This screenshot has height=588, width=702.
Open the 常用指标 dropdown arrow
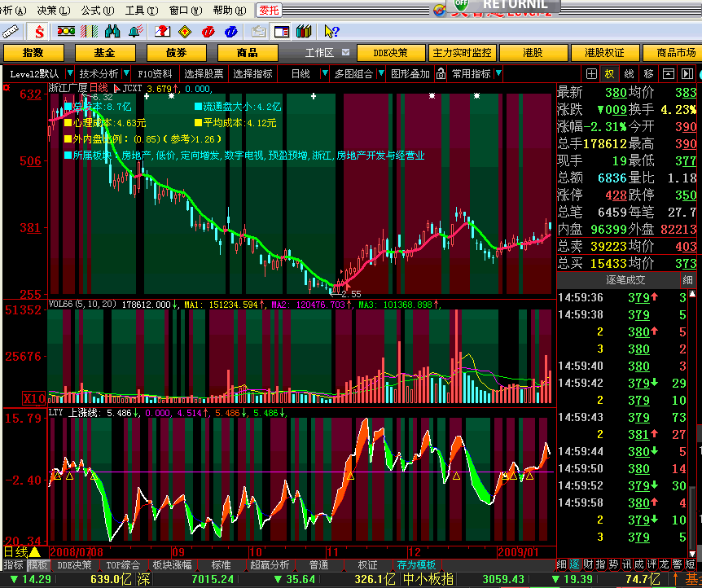pyautogui.click(x=498, y=73)
